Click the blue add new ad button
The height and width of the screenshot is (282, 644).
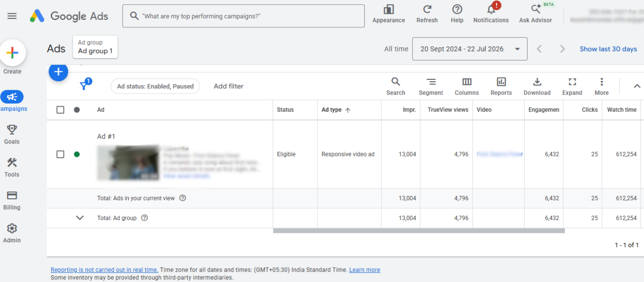tap(58, 72)
